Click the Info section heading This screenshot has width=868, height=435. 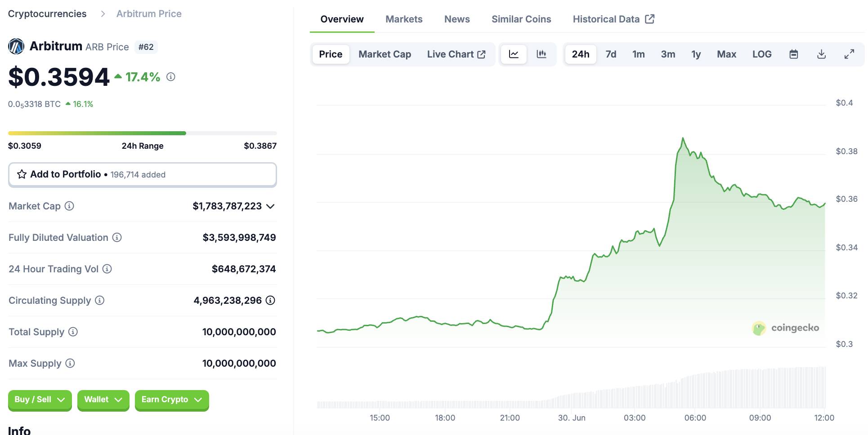point(19,430)
